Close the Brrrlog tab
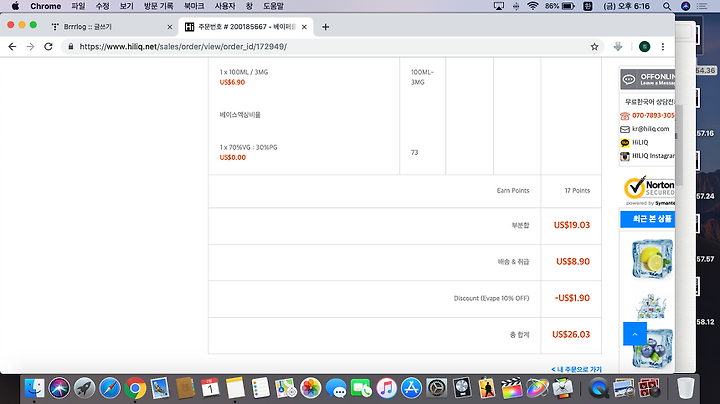The image size is (720, 404). (x=169, y=27)
